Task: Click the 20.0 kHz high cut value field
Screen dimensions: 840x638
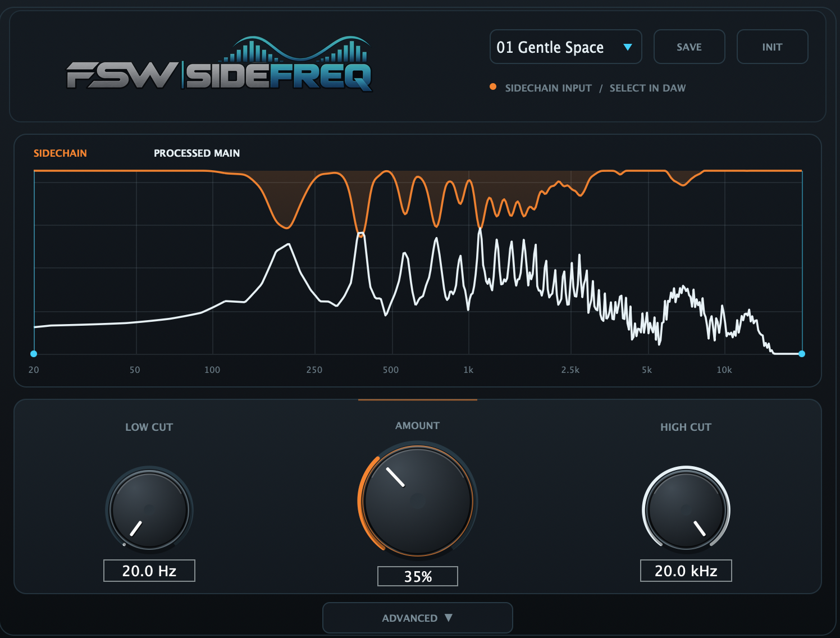Action: (686, 571)
